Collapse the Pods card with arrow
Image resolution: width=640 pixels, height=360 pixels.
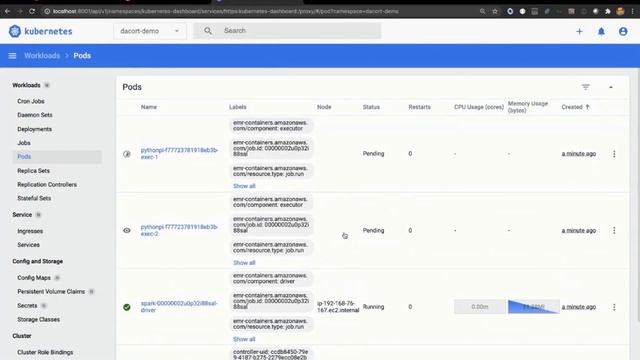coord(611,87)
